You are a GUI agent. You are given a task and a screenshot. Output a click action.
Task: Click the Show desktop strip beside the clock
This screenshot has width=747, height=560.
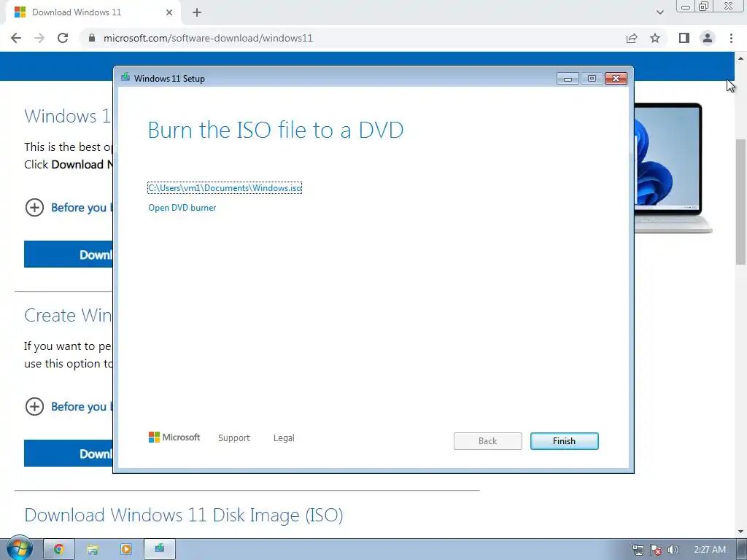(x=742, y=550)
